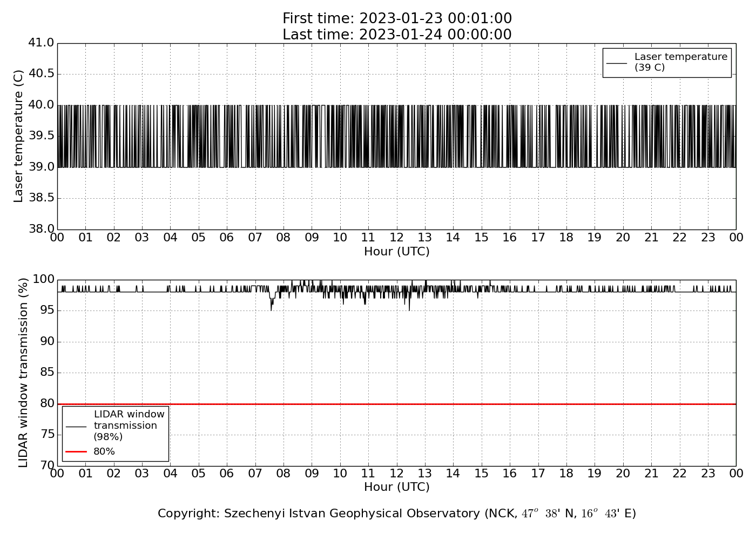Image resolution: width=756 pixels, height=540 pixels.
Task: Click the 'Laser temperature (39 C)' legend text
Action: pos(680,62)
